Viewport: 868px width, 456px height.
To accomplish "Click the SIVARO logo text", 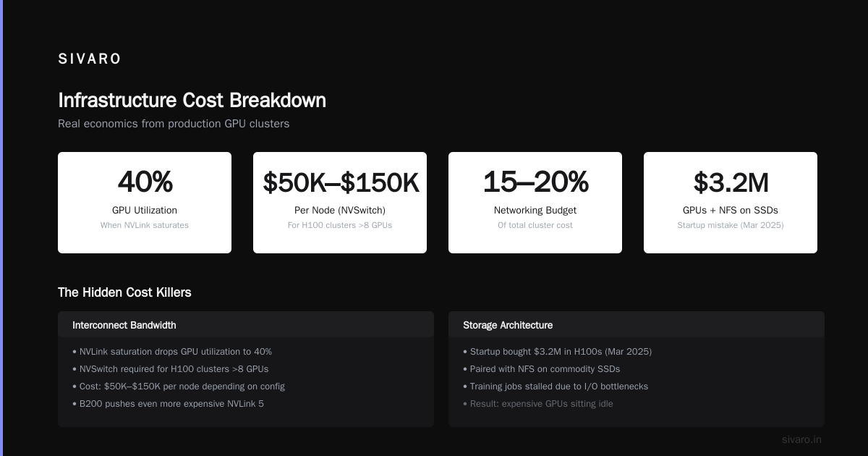I will point(90,59).
